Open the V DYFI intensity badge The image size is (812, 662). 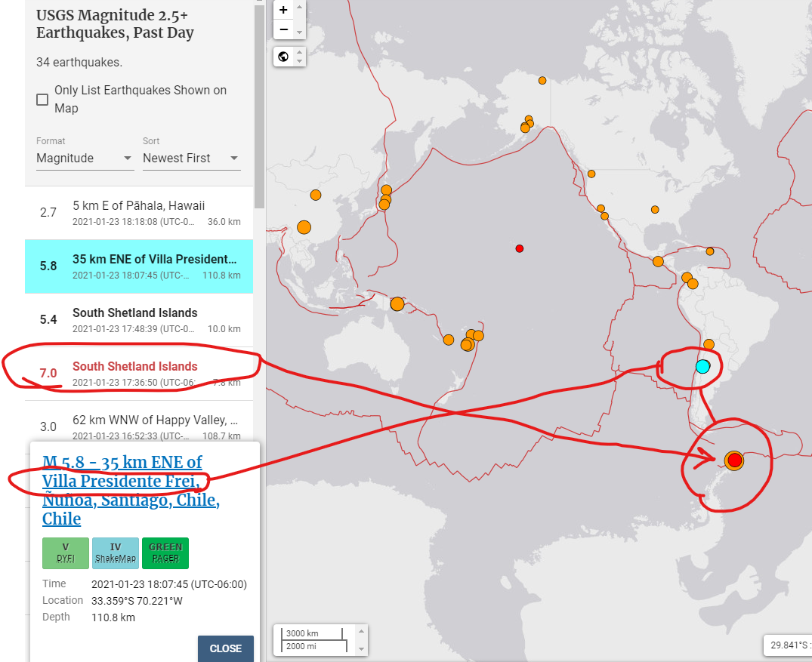coord(66,553)
